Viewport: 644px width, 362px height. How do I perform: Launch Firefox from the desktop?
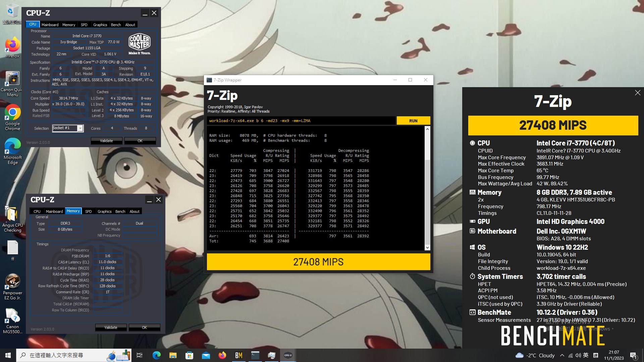click(12, 47)
